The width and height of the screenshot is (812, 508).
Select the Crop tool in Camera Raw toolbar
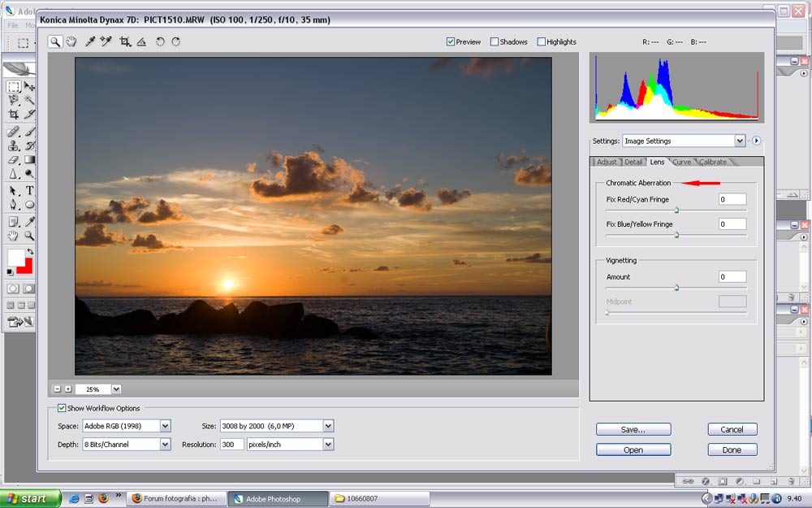pyautogui.click(x=125, y=41)
